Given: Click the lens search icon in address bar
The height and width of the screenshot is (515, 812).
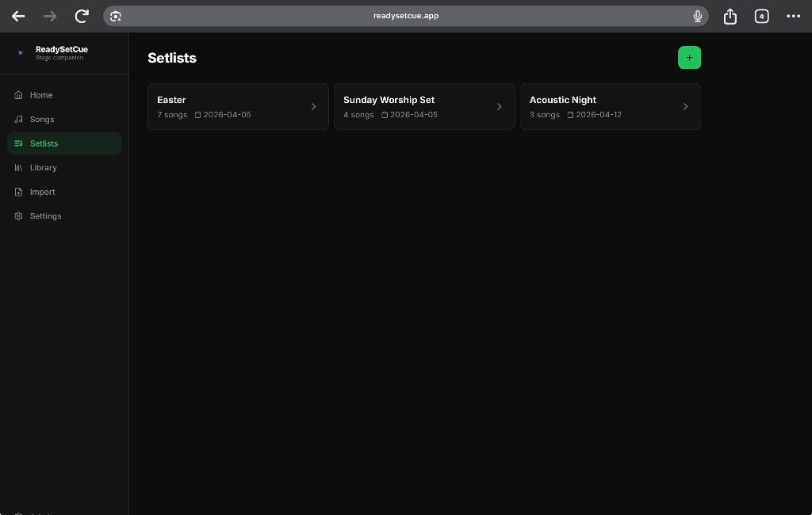Looking at the screenshot, I should [x=116, y=16].
